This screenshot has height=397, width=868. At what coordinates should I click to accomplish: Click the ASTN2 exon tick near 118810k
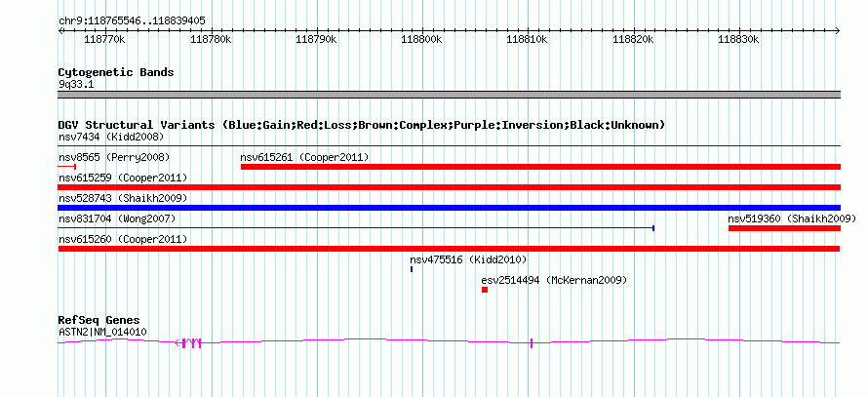(x=532, y=343)
